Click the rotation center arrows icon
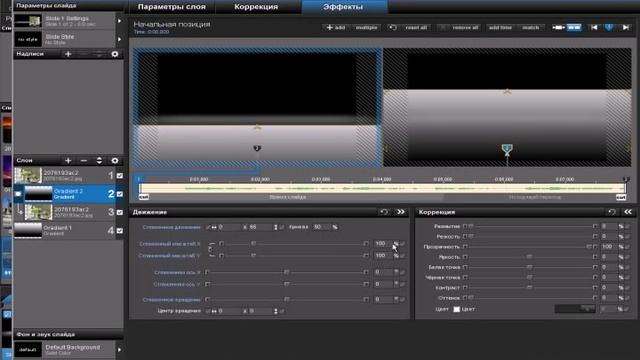The height and width of the screenshot is (360, 640). (x=214, y=311)
